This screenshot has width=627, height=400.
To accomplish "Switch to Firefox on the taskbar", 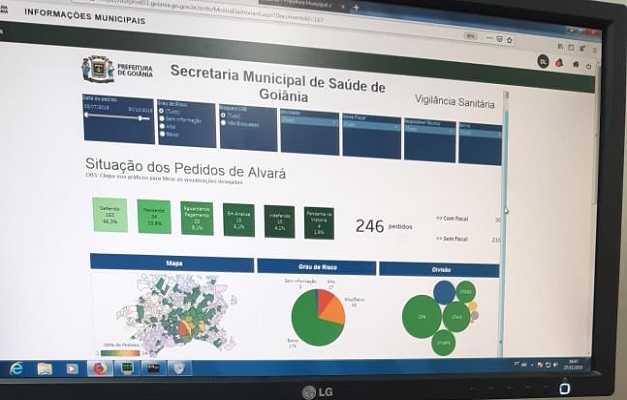I will 100,368.
